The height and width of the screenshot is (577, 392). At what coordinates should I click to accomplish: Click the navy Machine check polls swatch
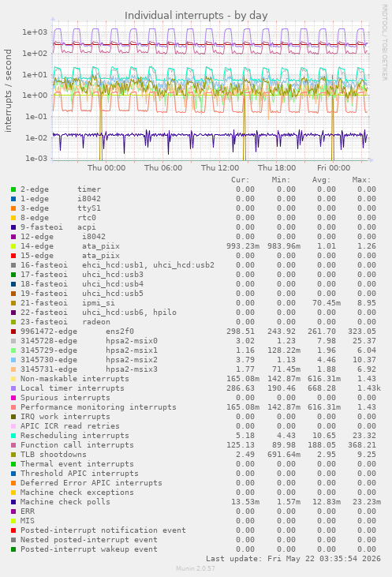pyautogui.click(x=13, y=502)
